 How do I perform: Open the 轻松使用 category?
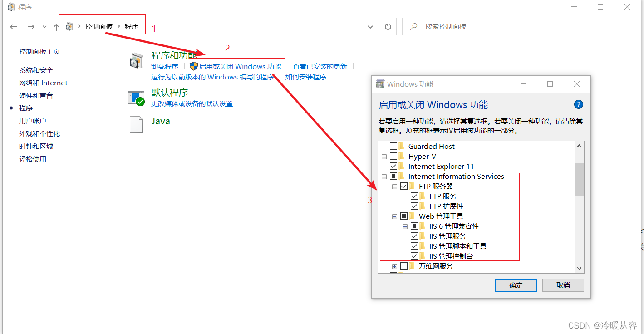33,159
